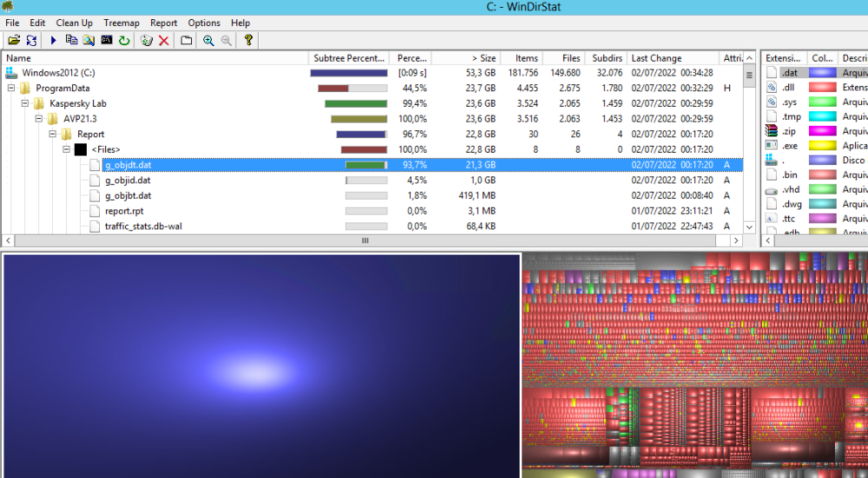Click the Explorer Here magnifier-folder icon
This screenshot has width=868, height=478.
[89, 41]
